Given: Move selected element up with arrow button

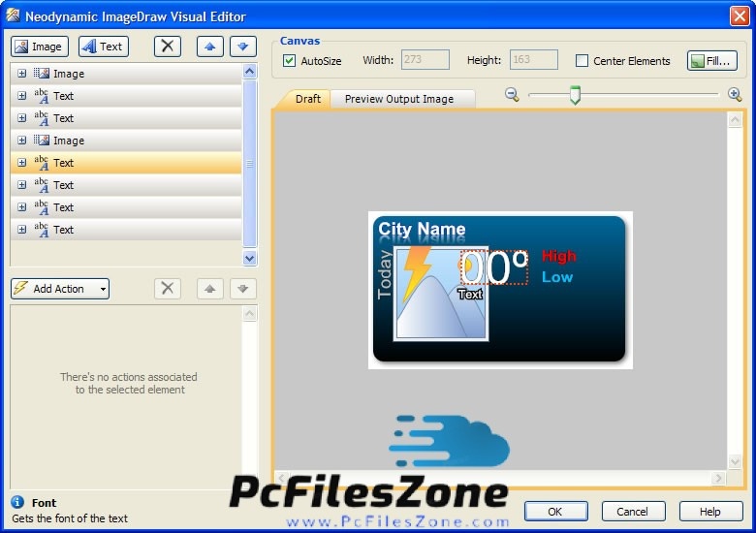Looking at the screenshot, I should 210,47.
